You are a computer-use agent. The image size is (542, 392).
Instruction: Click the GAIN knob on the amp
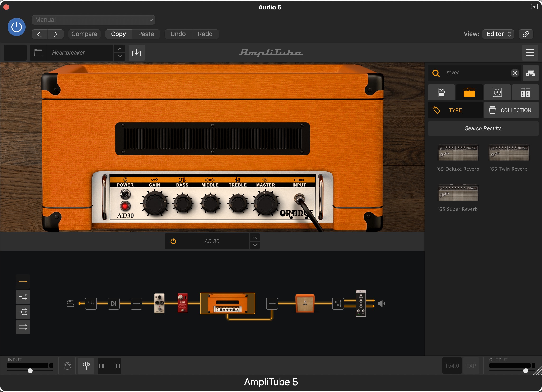pos(155,203)
